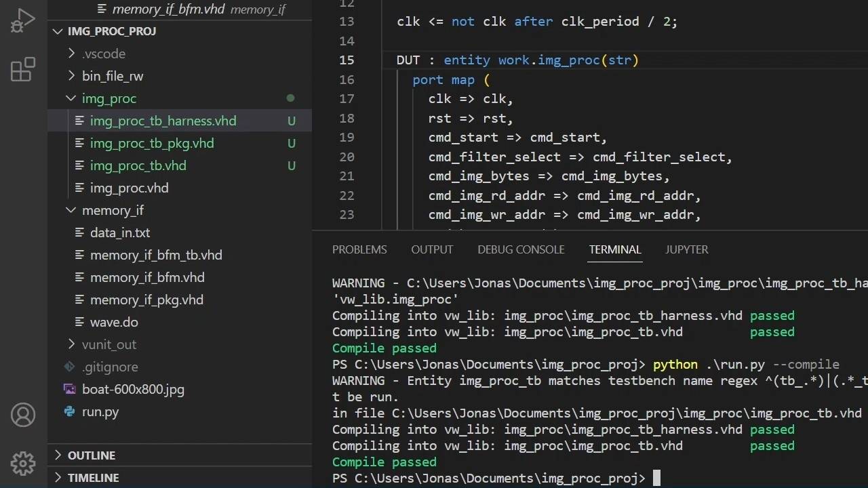Collapse the img_proc folder
The height and width of the screenshot is (488, 868).
[x=71, y=98]
